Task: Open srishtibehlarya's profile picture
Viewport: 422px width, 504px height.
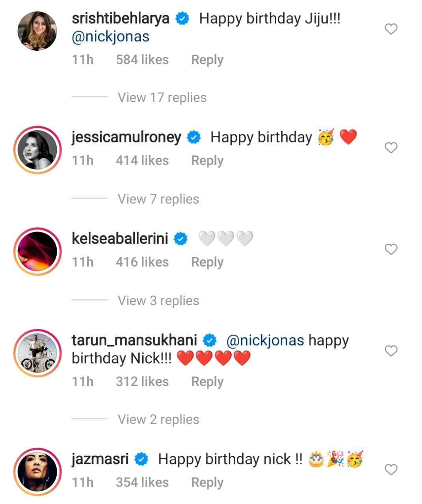Action: click(x=37, y=31)
